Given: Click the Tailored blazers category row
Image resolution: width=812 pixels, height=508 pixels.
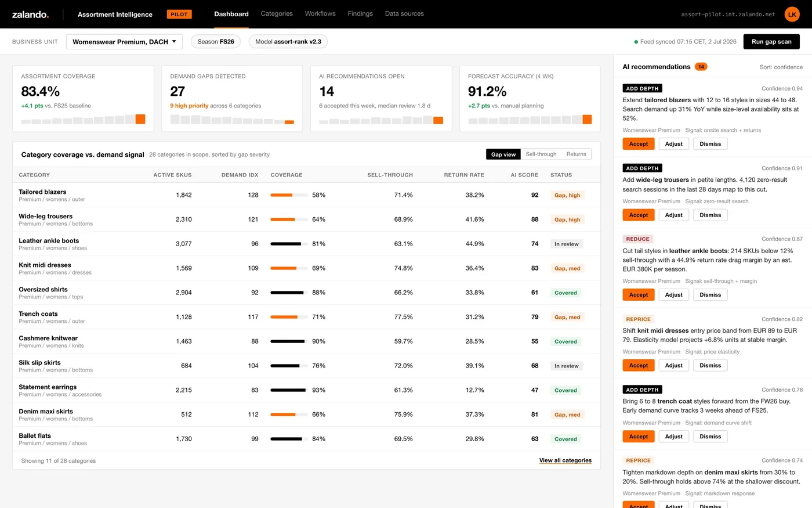Looking at the screenshot, I should pyautogui.click(x=306, y=195).
